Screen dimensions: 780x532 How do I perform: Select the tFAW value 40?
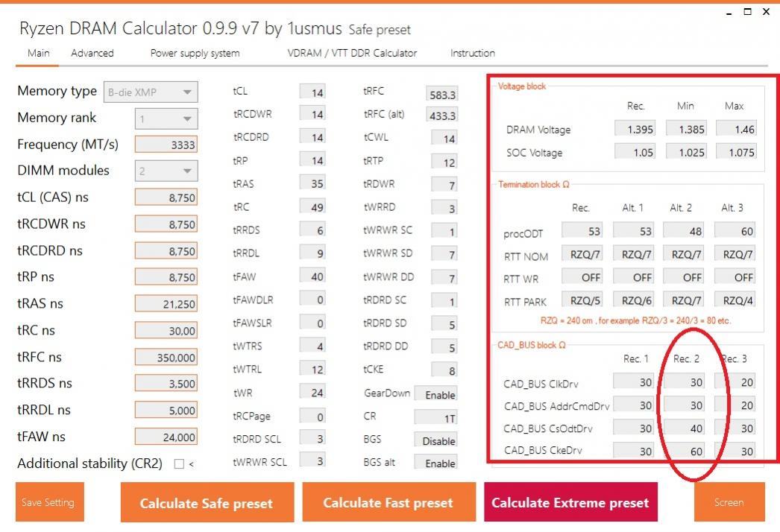coord(312,276)
